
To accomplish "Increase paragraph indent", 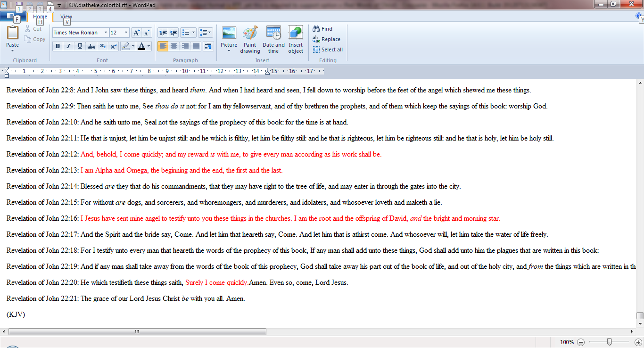I will 174,33.
